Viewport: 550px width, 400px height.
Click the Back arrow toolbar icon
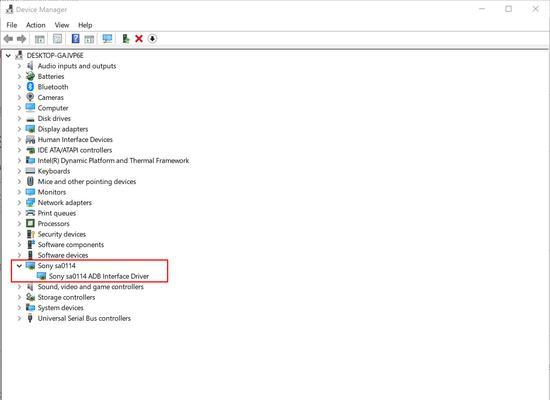pos(8,39)
